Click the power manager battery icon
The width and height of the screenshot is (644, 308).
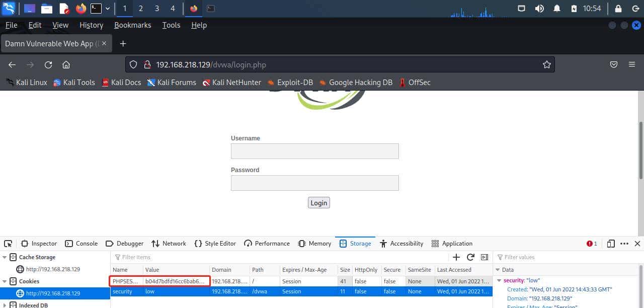click(574, 9)
